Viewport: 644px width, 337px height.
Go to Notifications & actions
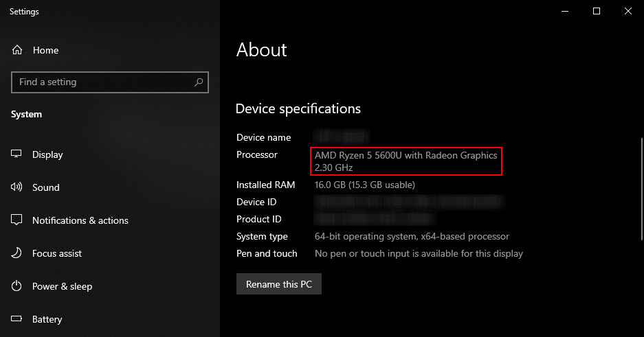click(80, 220)
